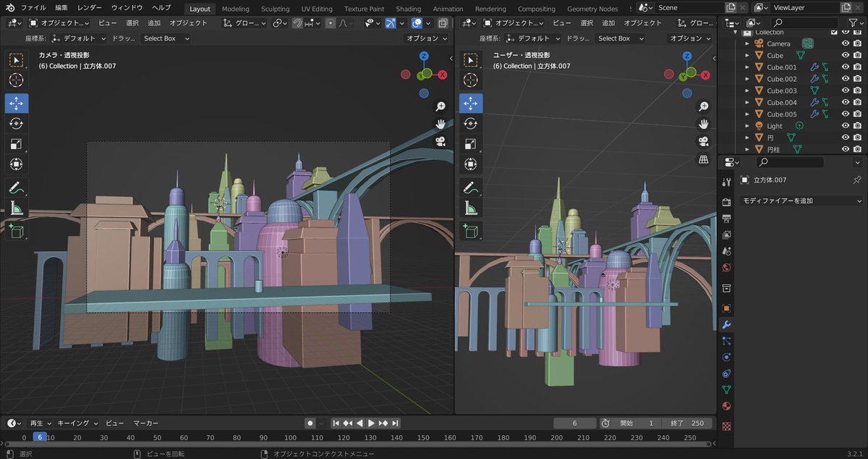Select the Move tool in left viewport
Image resolution: width=868 pixels, height=459 pixels.
16,104
